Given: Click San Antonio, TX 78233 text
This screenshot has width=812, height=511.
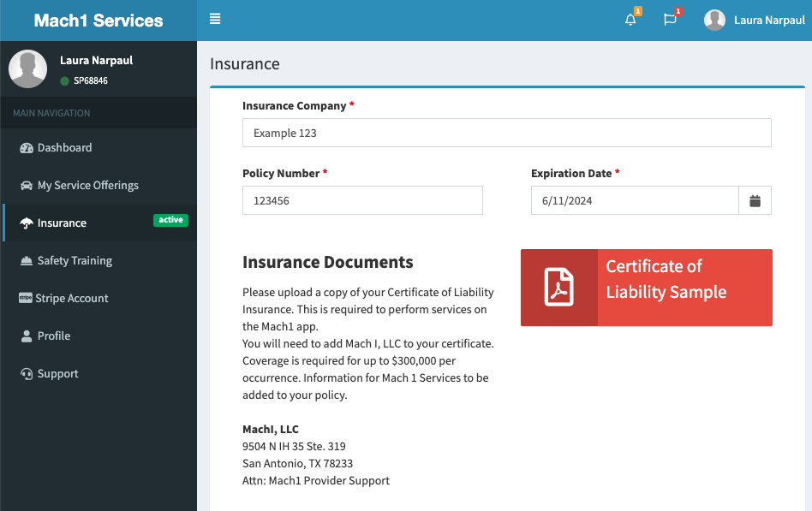Looking at the screenshot, I should pyautogui.click(x=297, y=463).
